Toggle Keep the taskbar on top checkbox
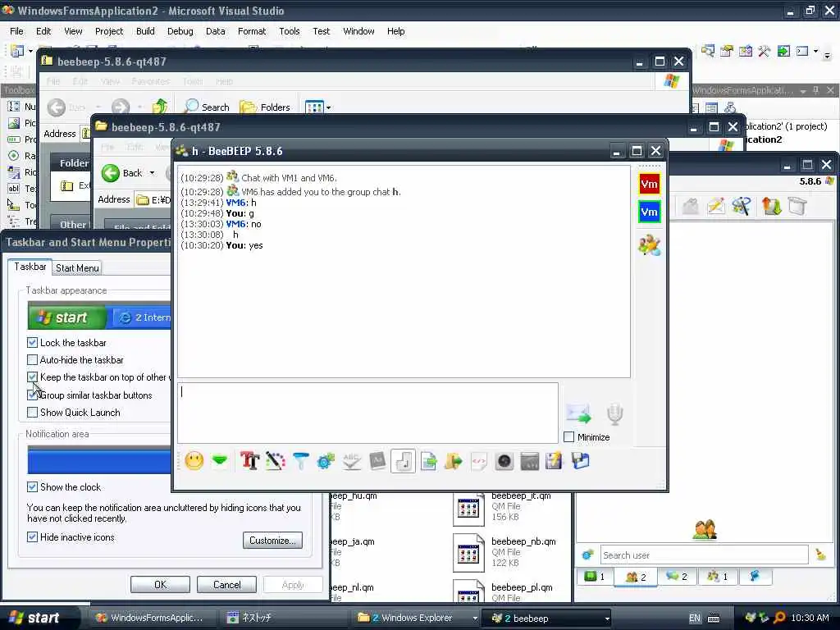Viewport: 840px width, 630px height. pyautogui.click(x=32, y=377)
